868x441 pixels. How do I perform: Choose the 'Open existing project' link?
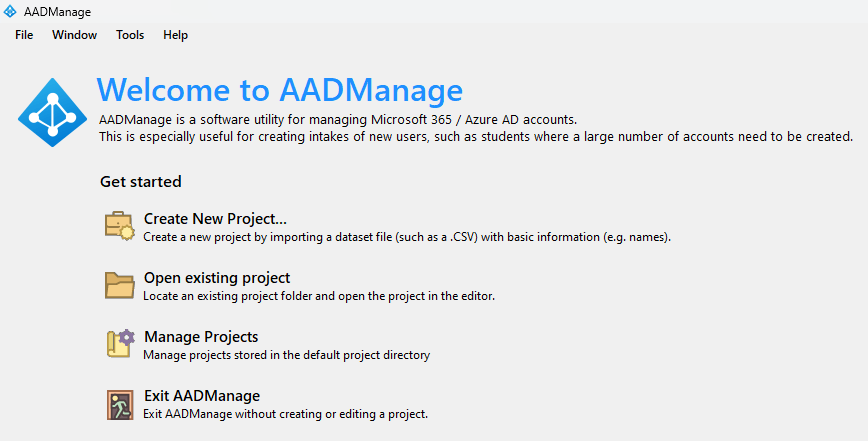pos(217,278)
